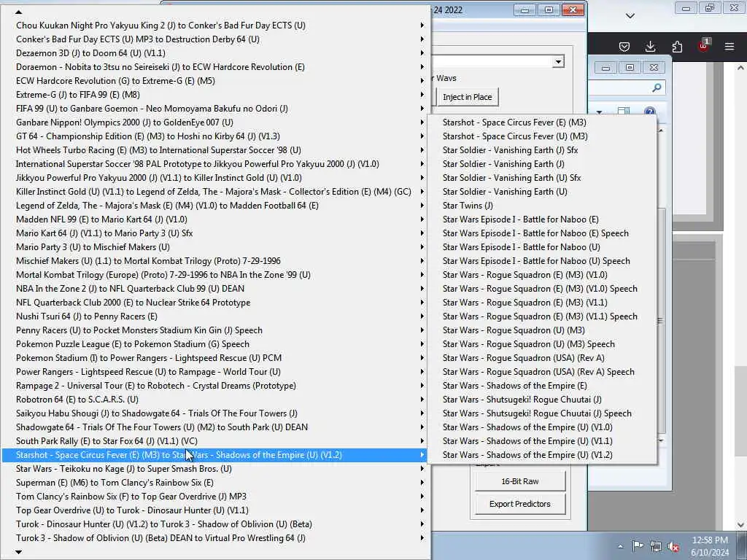Select Starshot - Space Circus Fever (U) (M3)

(x=542, y=136)
